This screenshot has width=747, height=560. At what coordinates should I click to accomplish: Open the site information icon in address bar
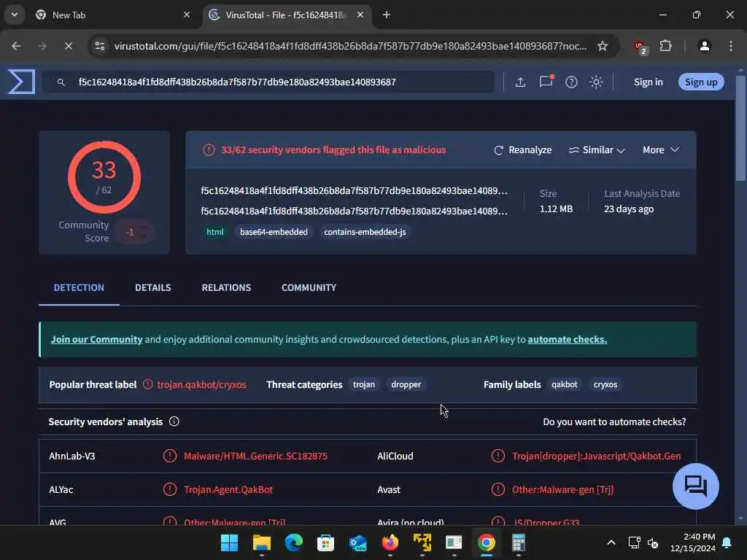pyautogui.click(x=100, y=46)
